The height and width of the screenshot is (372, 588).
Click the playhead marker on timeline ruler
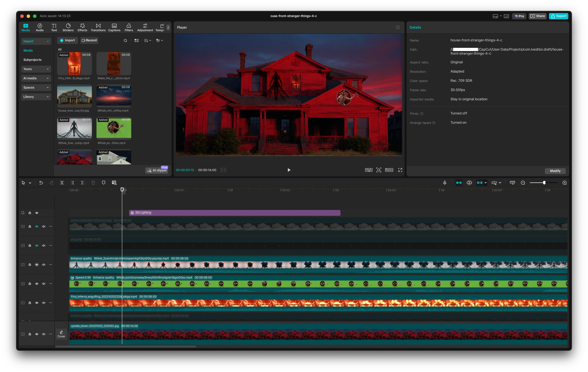pos(122,189)
